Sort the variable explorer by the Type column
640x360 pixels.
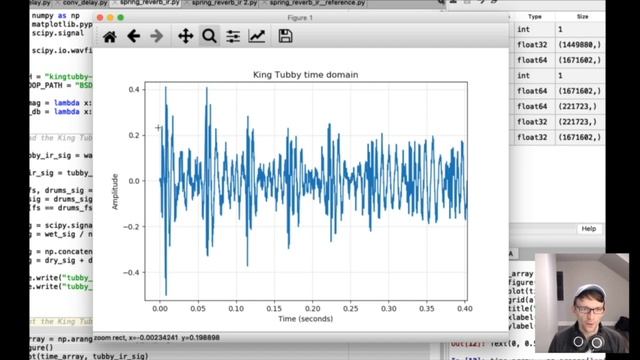pos(534,17)
